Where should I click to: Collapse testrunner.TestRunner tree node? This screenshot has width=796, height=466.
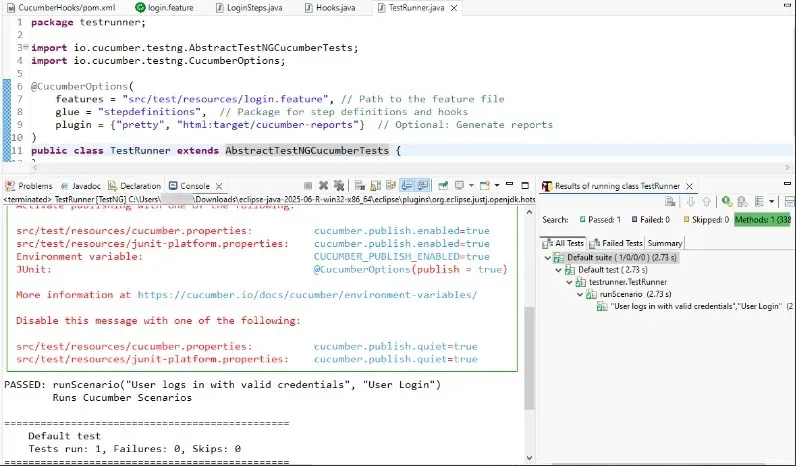569,282
